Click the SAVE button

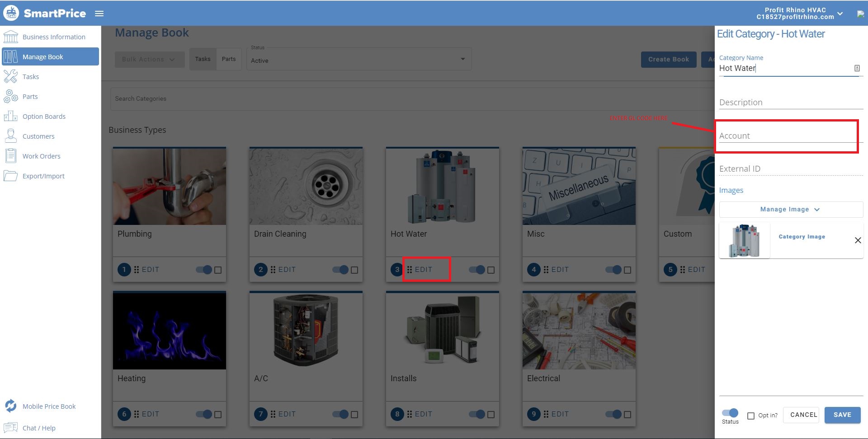pyautogui.click(x=842, y=415)
